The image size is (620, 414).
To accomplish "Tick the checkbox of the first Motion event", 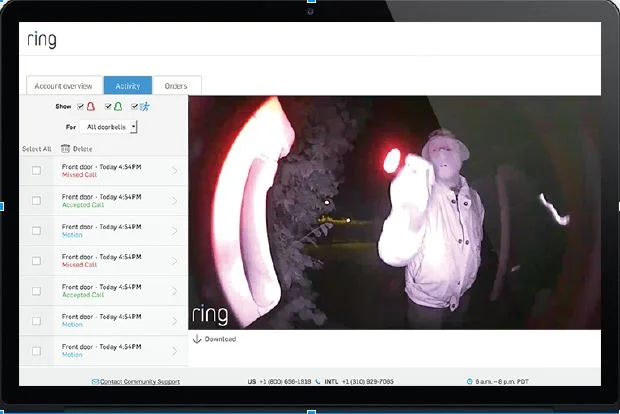I will click(36, 231).
